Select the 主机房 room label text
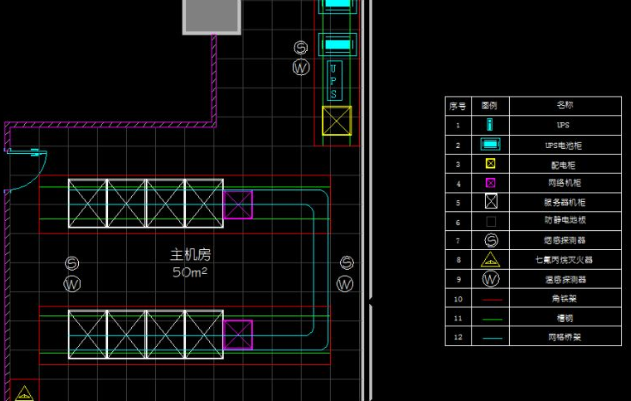 point(191,254)
